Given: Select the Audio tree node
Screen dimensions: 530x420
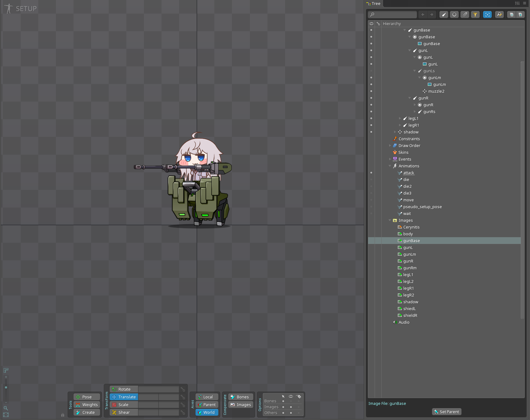Looking at the screenshot, I should [x=404, y=322].
